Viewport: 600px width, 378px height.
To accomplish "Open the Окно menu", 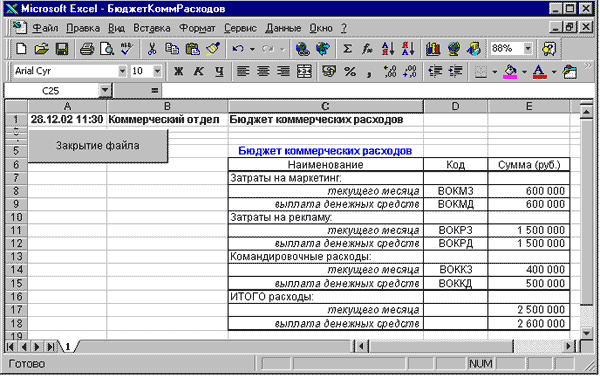I will pos(321,28).
